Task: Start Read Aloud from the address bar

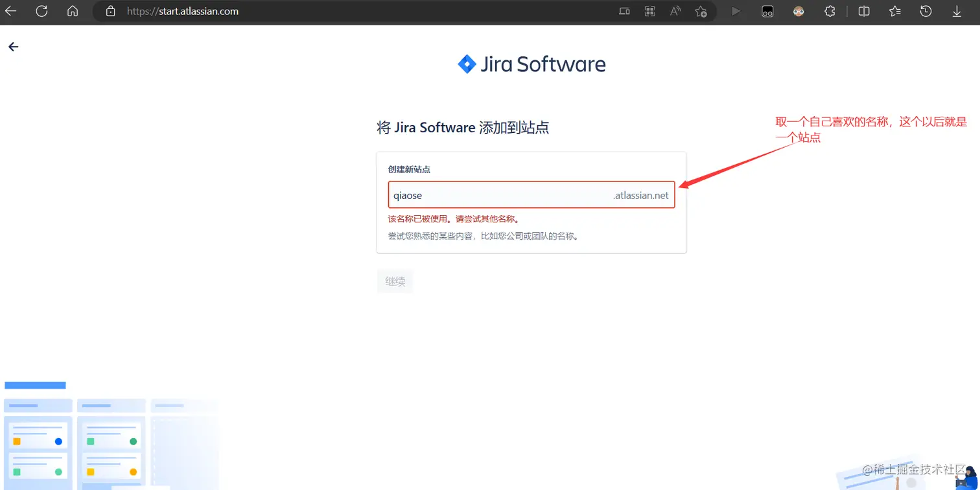Action: [675, 11]
